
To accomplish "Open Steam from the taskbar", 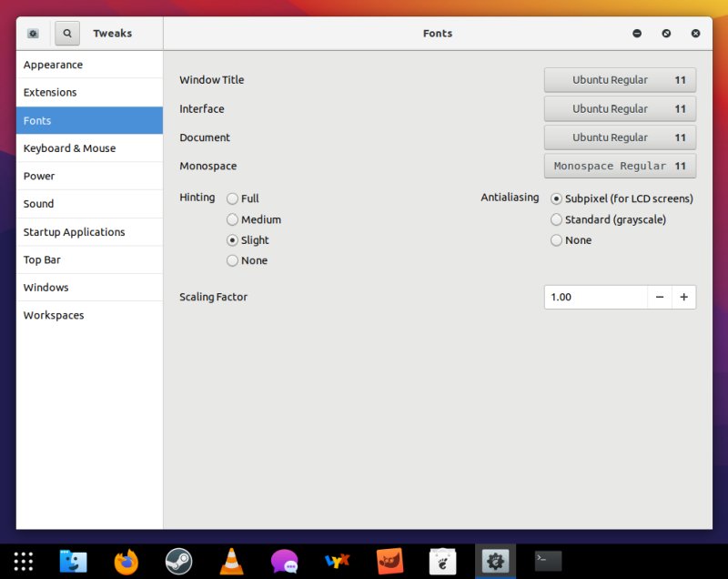I will (x=178, y=561).
